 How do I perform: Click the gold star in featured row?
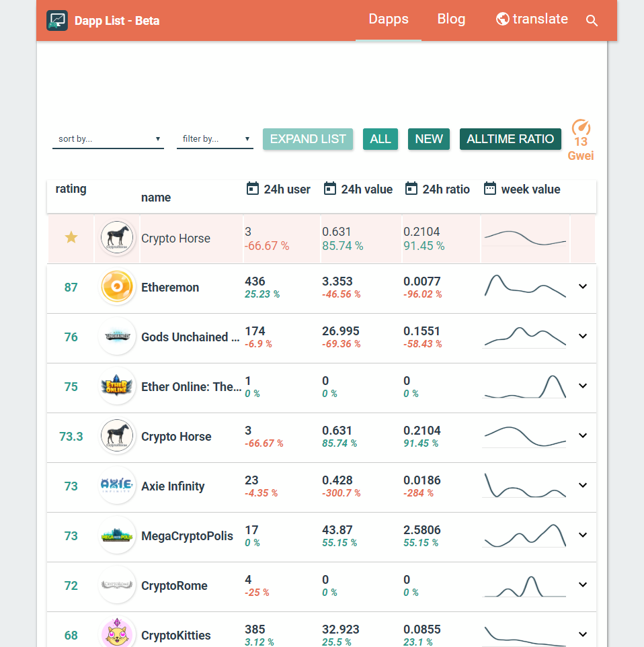[71, 238]
